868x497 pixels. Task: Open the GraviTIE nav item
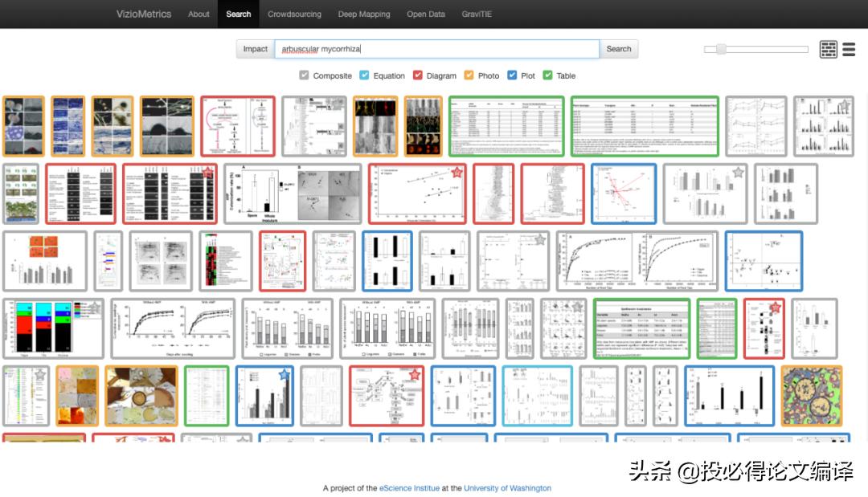(477, 14)
